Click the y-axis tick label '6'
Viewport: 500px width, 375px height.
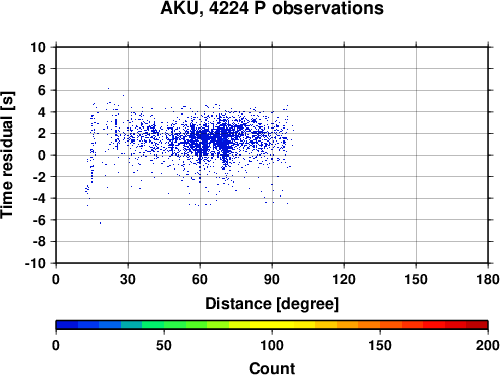pos(42,91)
